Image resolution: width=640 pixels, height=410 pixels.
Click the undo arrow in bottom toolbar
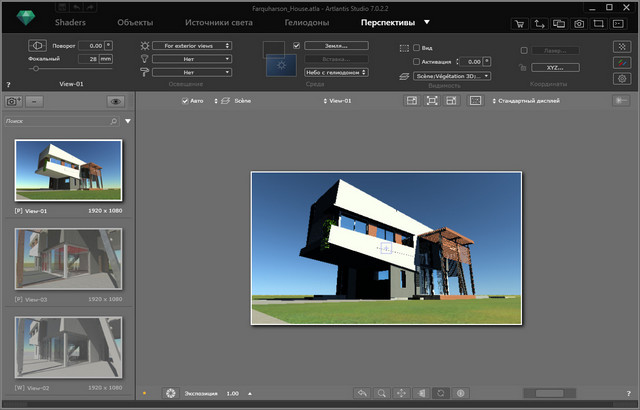(362, 394)
